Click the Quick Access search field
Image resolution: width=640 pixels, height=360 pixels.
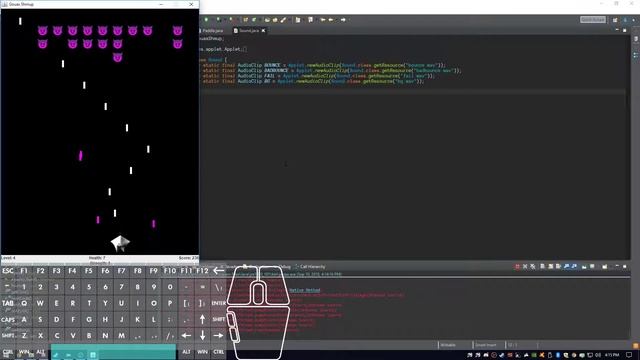tap(593, 20)
